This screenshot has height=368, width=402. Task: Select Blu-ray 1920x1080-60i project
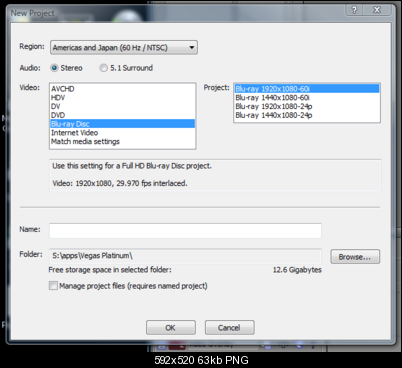click(307, 89)
